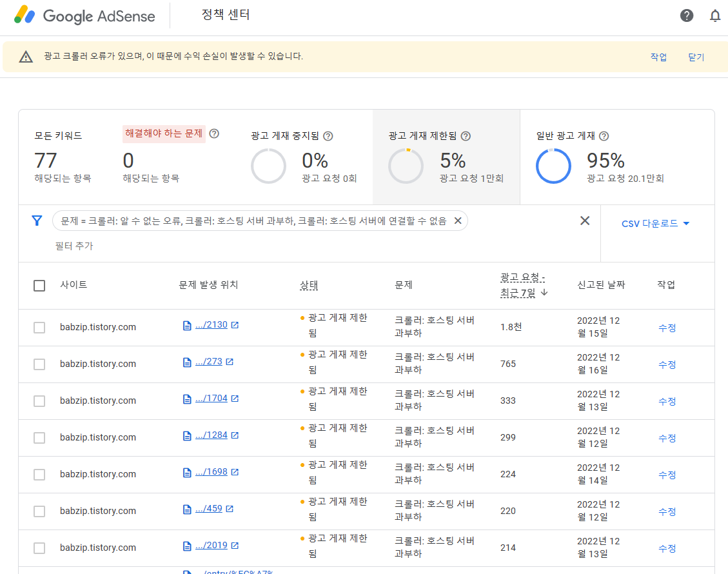Click 수정 for the .../1704 row
This screenshot has height=574, width=728.
667,401
